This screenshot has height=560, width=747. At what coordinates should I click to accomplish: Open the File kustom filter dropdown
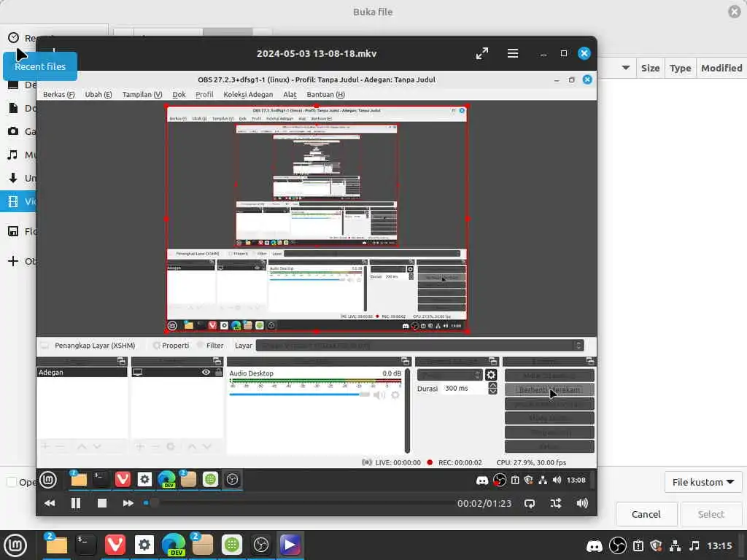click(703, 483)
